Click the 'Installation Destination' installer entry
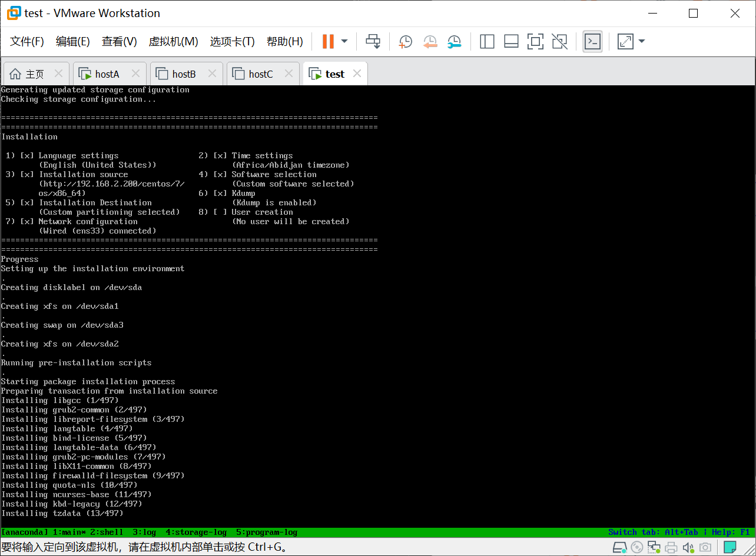This screenshot has width=756, height=556. pyautogui.click(x=95, y=203)
